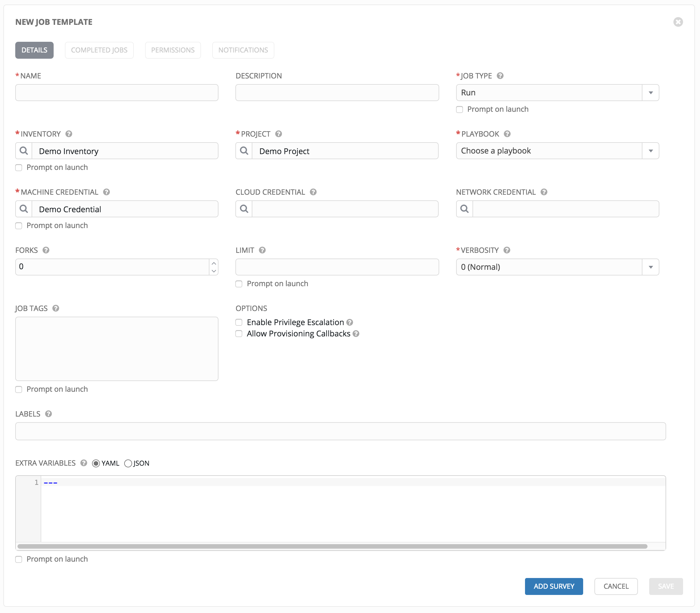Expand the Verbosity level dropdown
Viewport: 700px width, 613px height.
pyautogui.click(x=650, y=267)
